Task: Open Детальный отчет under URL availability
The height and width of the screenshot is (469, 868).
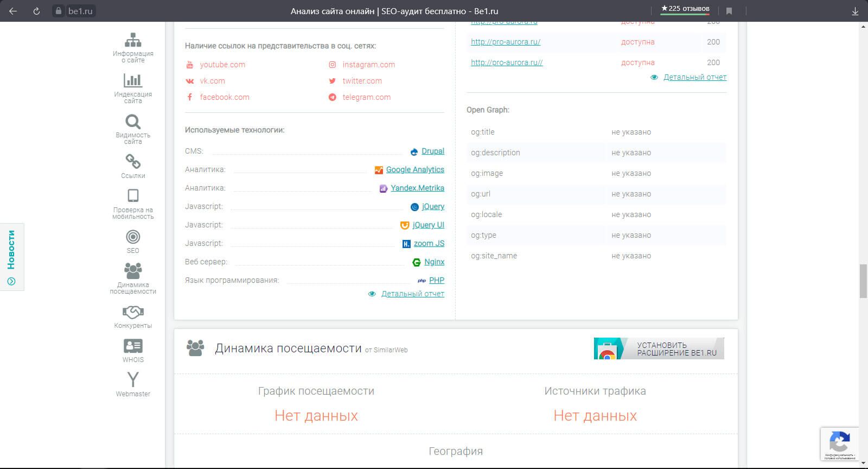Action: tap(694, 77)
